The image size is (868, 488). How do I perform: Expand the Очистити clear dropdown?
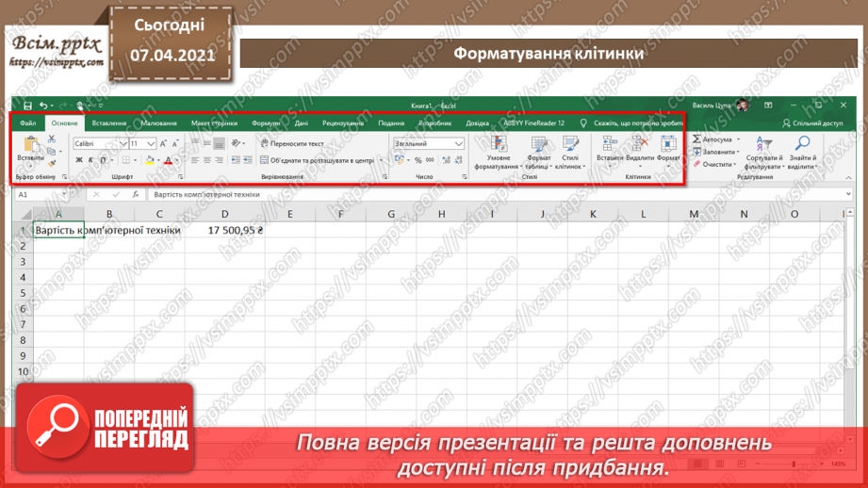click(x=734, y=164)
